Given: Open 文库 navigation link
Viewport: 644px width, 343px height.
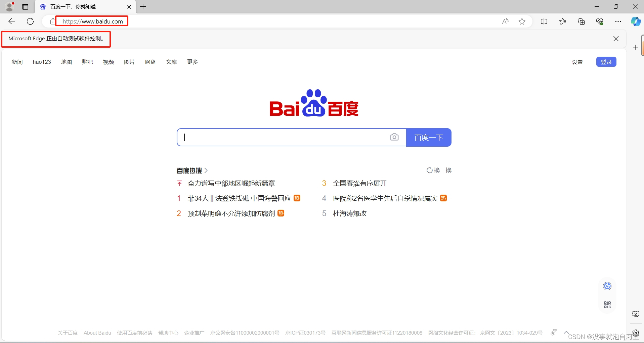Looking at the screenshot, I should (x=171, y=62).
